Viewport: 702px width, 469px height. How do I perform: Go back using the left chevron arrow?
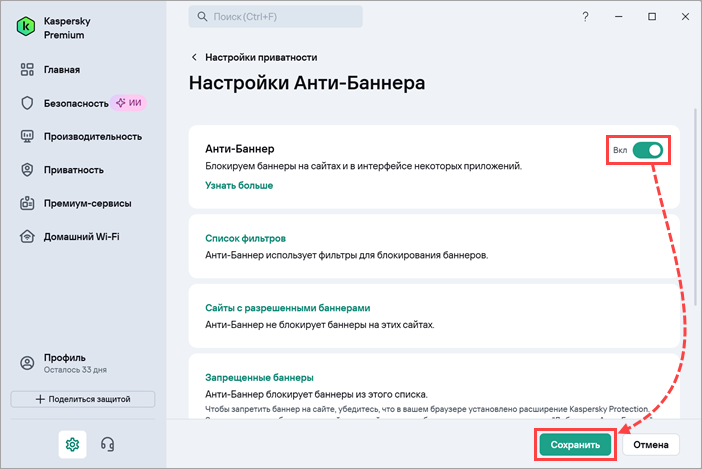(194, 57)
